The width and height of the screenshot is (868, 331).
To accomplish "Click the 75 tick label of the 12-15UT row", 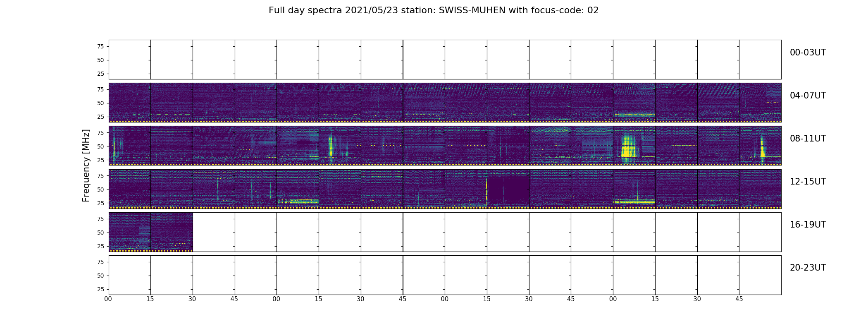I will pos(100,176).
